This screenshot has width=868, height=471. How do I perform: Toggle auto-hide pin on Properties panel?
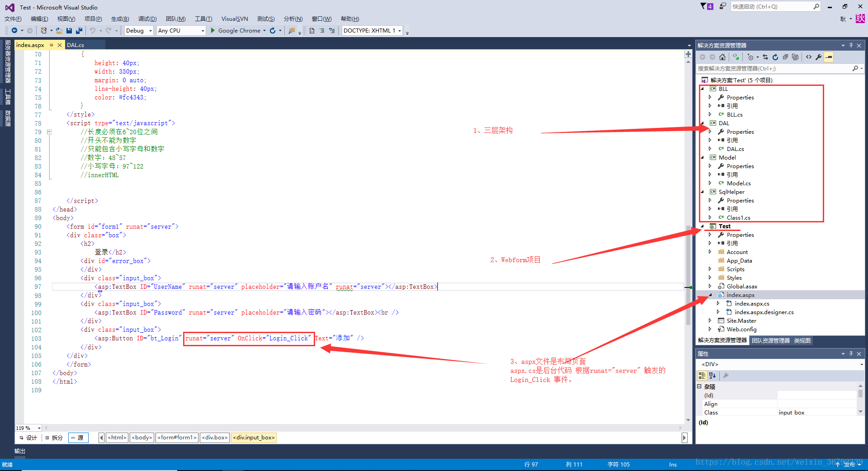click(851, 353)
